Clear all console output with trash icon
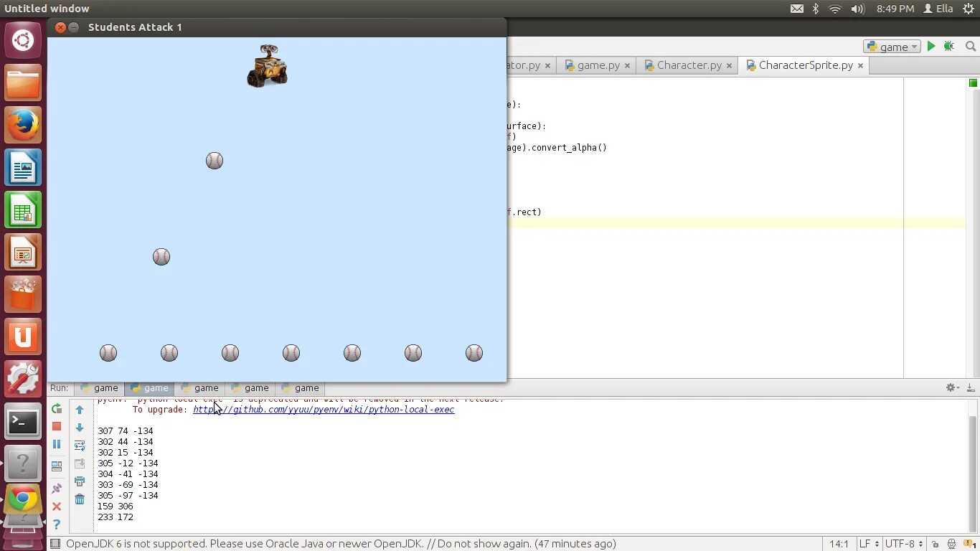The image size is (980, 551). 80,499
